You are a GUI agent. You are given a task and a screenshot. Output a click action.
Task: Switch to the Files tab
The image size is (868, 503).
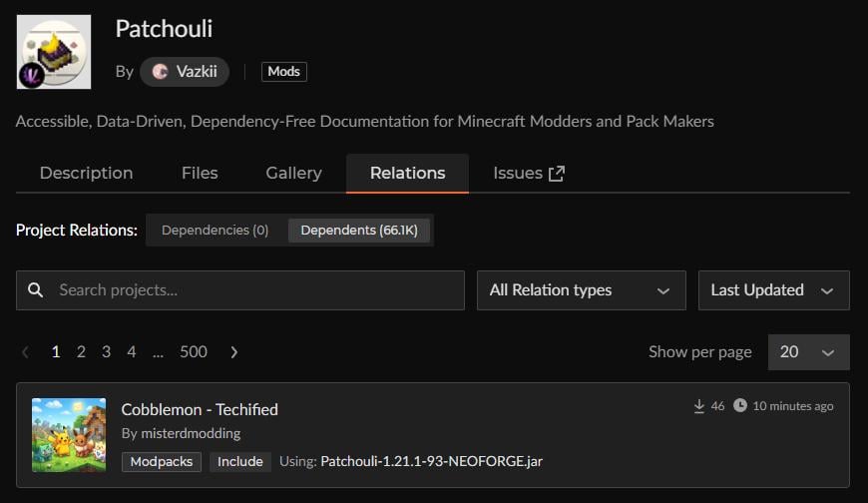(200, 173)
